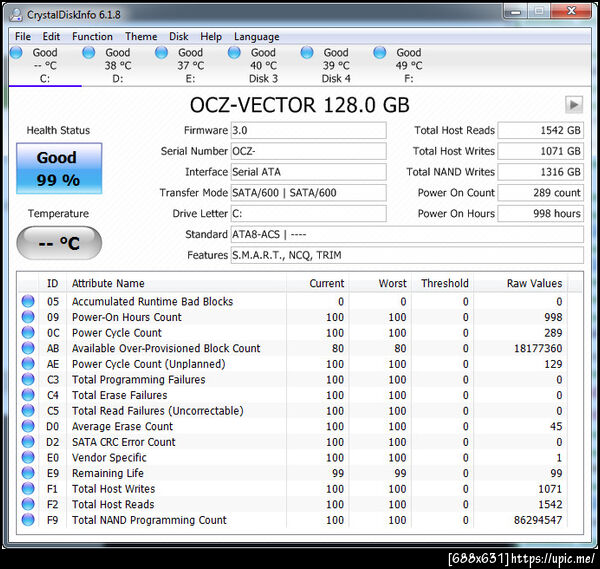Select 'Accumulated Runtime Bad Blocks' row text
This screenshot has width=600, height=569.
152,302
